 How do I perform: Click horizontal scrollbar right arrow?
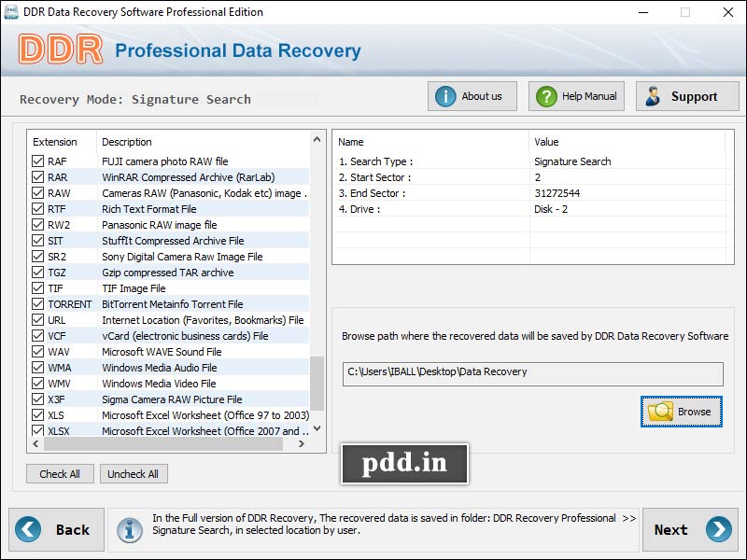coord(302,445)
